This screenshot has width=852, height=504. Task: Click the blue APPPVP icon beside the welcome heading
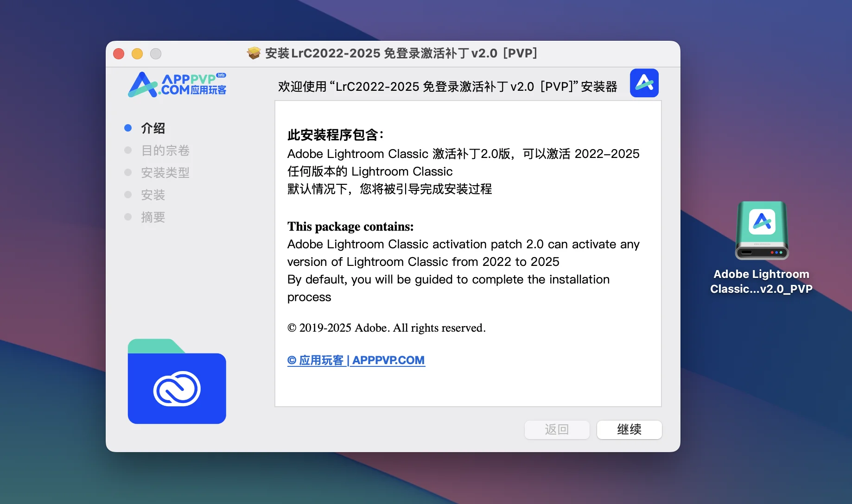pyautogui.click(x=644, y=83)
